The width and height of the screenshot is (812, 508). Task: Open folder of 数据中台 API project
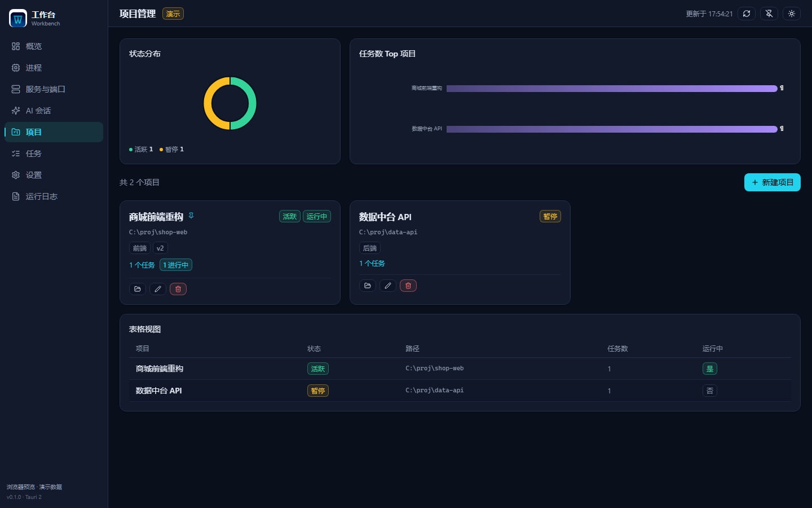coord(368,286)
